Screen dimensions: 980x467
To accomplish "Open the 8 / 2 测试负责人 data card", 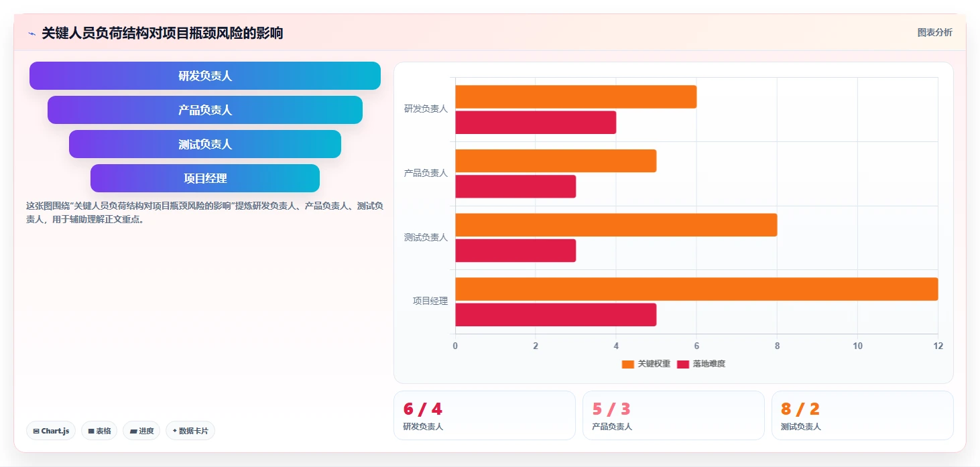I will (862, 415).
